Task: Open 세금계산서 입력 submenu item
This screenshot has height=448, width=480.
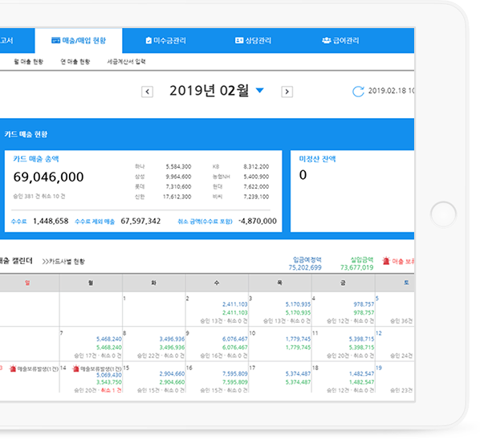Action: coord(126,62)
